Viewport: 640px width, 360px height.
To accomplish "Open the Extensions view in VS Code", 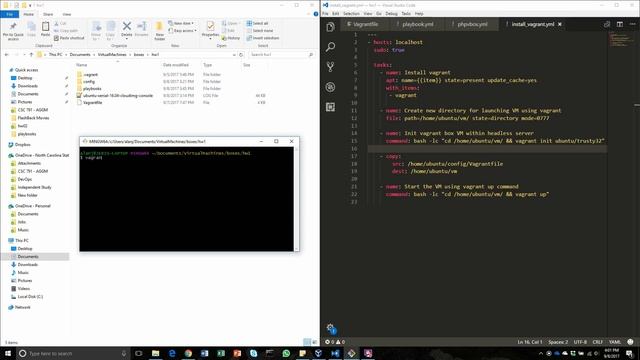I will [330, 107].
